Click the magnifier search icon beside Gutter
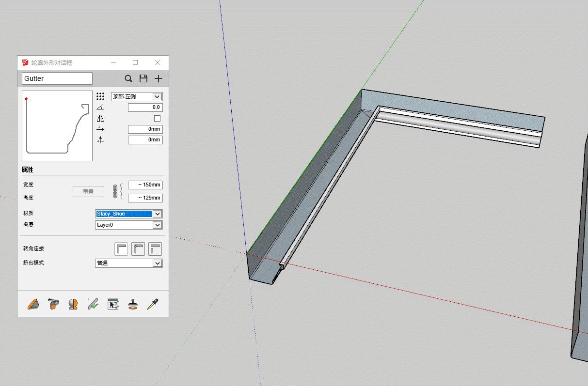Viewport: 588px width, 386px height. click(128, 78)
